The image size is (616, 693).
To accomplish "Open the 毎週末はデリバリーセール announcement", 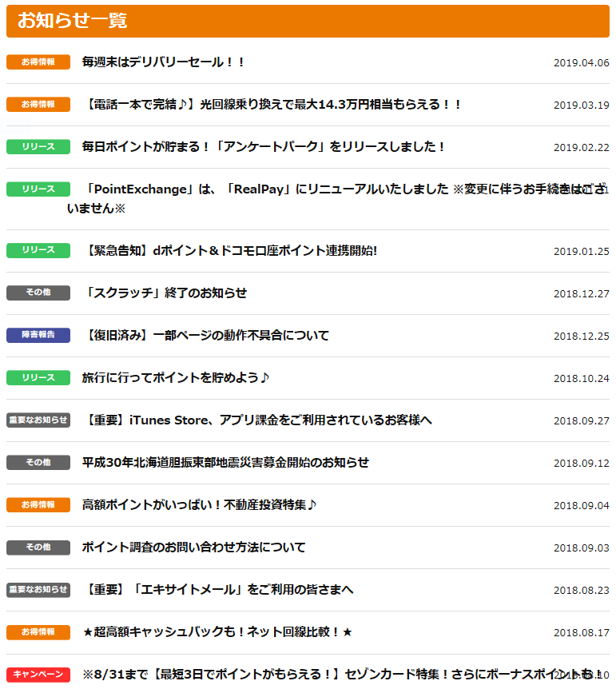I will point(163,62).
